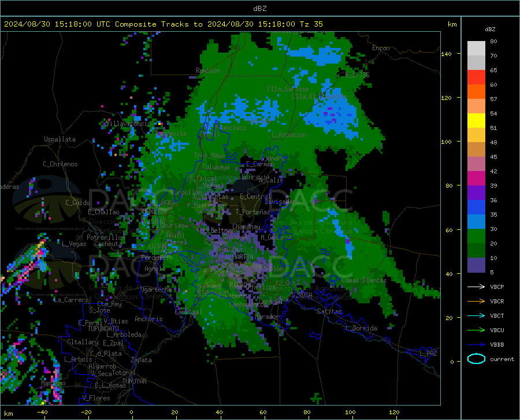This screenshot has width=520, height=420.
Task: Click the 'Chapanay' map label
Action: [x=246, y=226]
